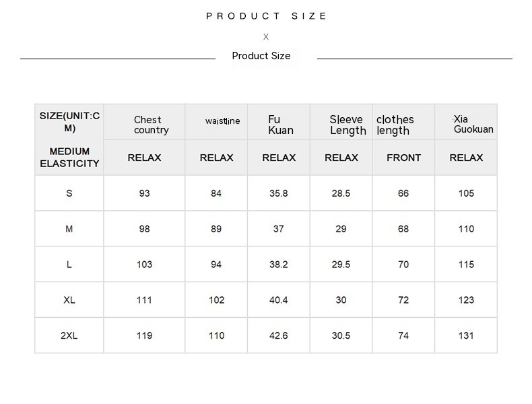Select the XL size row label
This screenshot has width=532, height=404.
69,300
